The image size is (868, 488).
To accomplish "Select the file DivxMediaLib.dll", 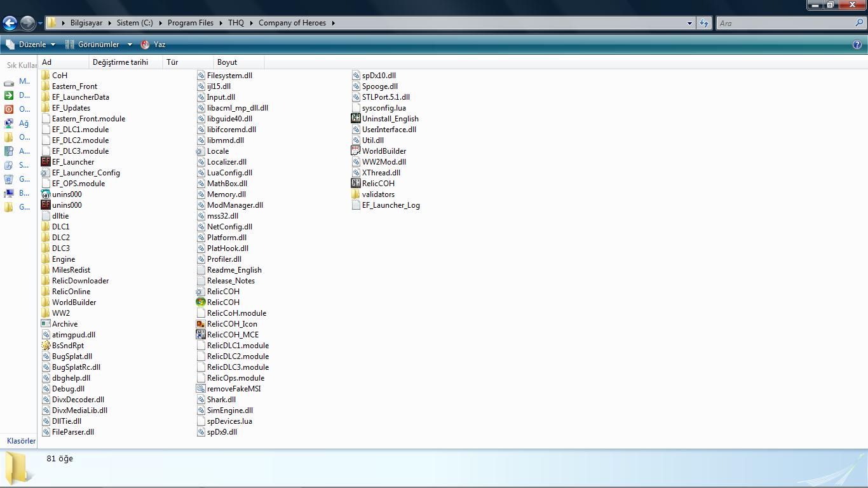I will point(79,410).
